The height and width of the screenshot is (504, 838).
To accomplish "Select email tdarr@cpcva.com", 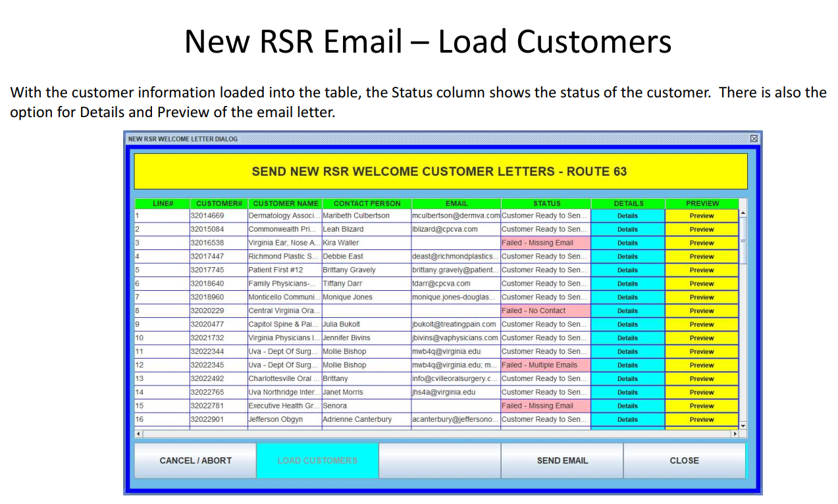I will 456,284.
